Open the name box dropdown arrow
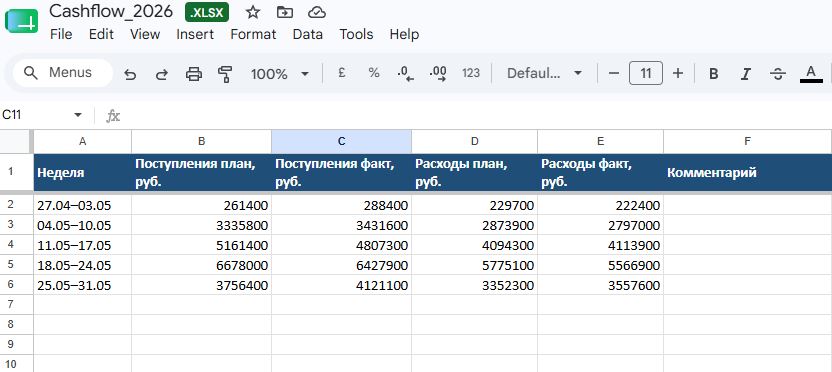The image size is (832, 372). pos(78,115)
